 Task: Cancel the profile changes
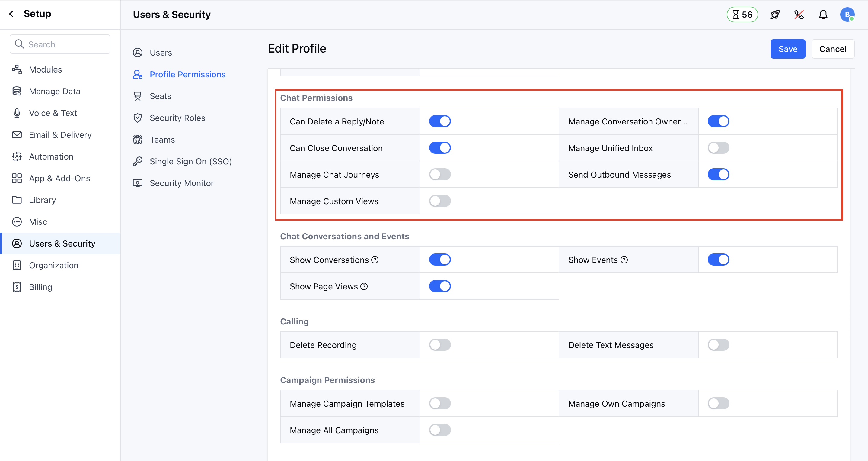(x=833, y=49)
